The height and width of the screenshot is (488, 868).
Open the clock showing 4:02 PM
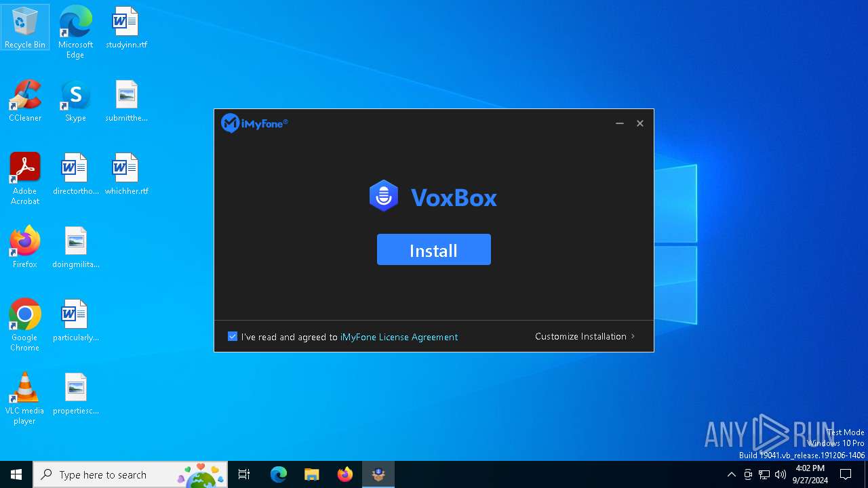pos(810,474)
